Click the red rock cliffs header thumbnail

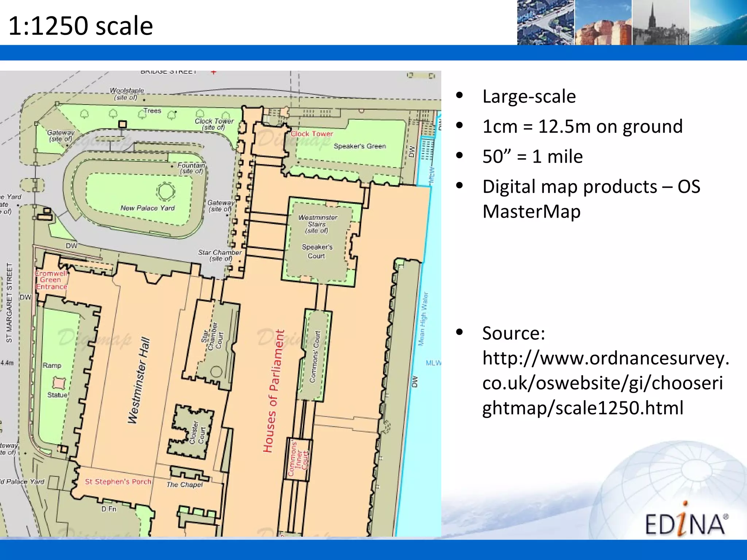(603, 23)
